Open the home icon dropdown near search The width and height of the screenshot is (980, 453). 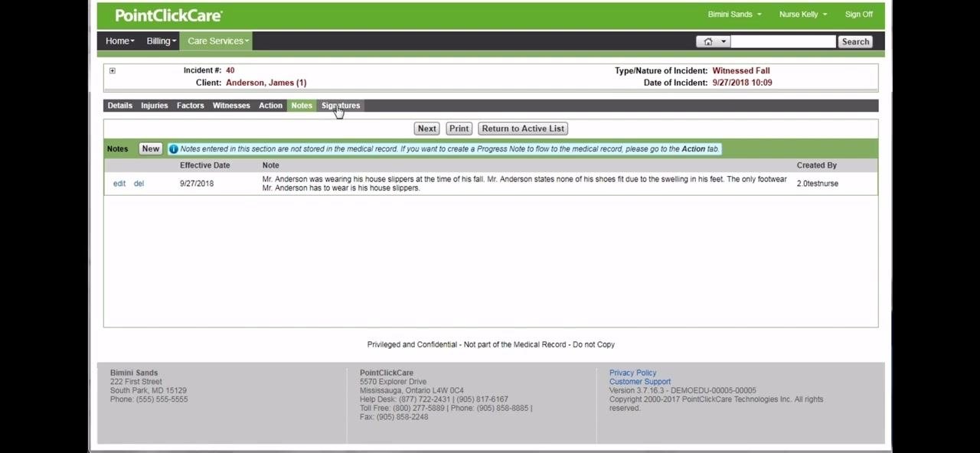point(713,41)
